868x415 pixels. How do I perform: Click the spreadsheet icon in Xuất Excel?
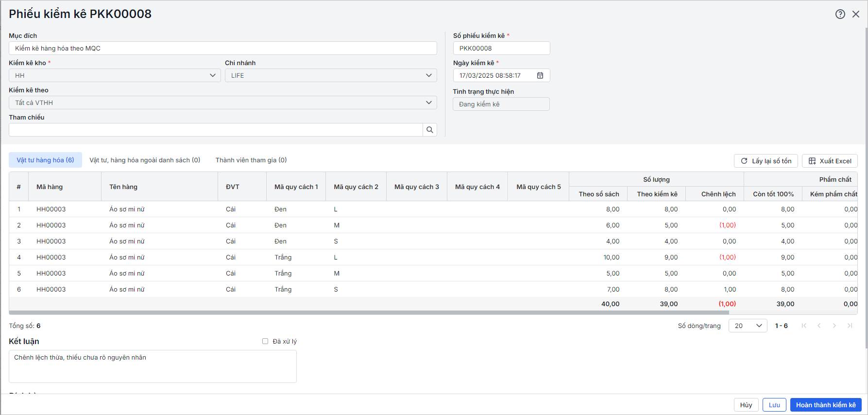click(812, 161)
